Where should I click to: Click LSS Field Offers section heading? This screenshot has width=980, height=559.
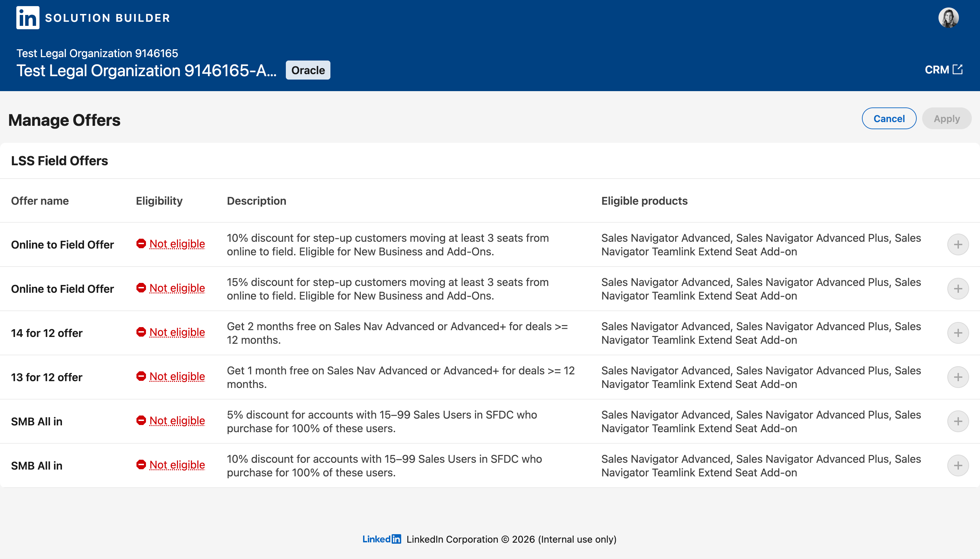(x=60, y=161)
